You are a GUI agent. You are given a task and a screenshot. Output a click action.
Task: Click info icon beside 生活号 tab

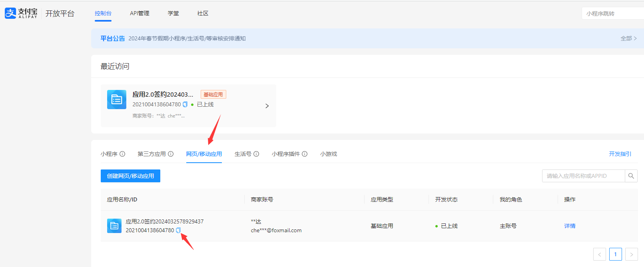tap(256, 154)
